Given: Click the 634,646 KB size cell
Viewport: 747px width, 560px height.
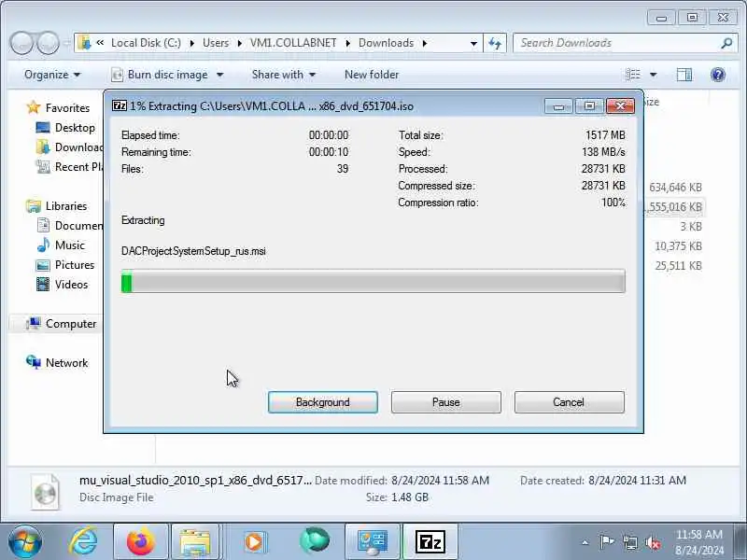Looking at the screenshot, I should [675, 188].
